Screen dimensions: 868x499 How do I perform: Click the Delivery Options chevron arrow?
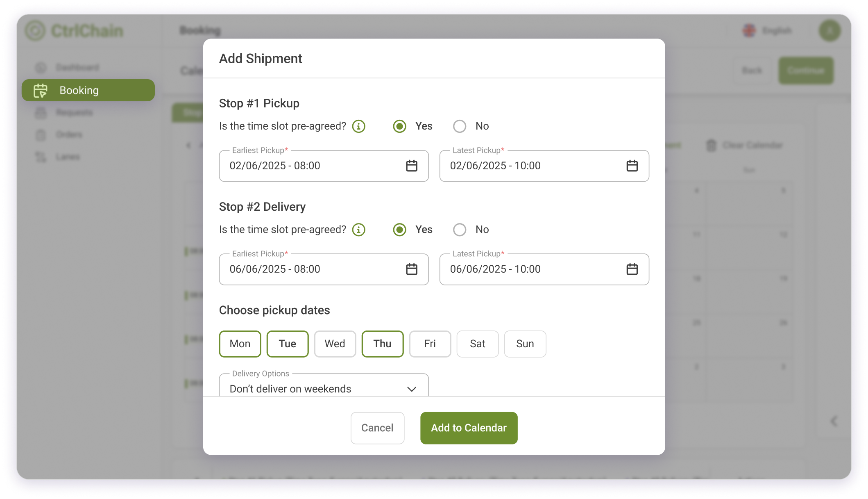(412, 389)
